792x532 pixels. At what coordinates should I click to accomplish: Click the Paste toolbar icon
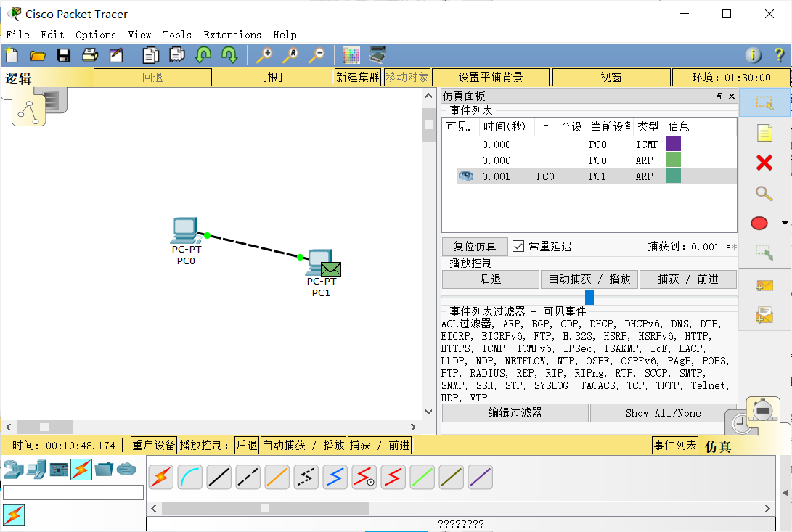(x=177, y=54)
